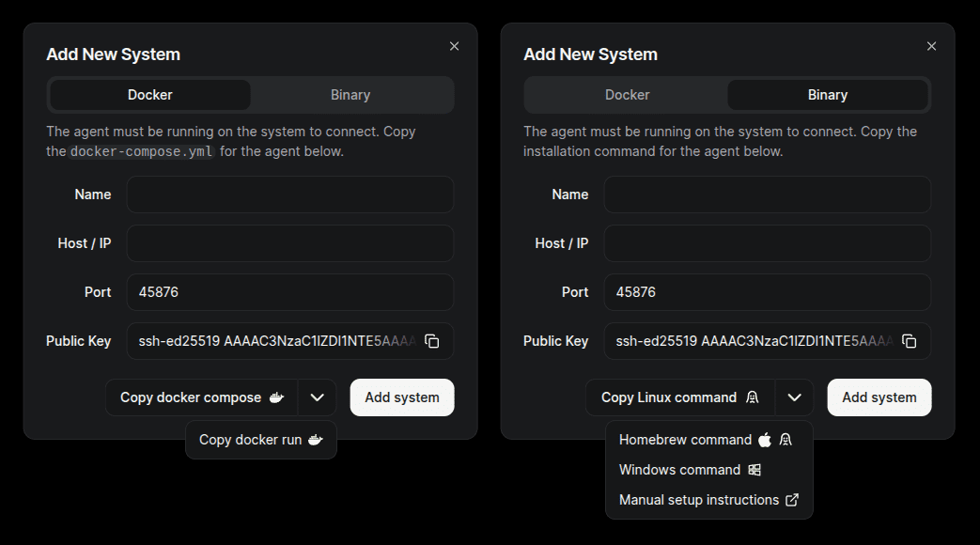
Task: Select Homebrew command from the menu
Action: click(685, 439)
